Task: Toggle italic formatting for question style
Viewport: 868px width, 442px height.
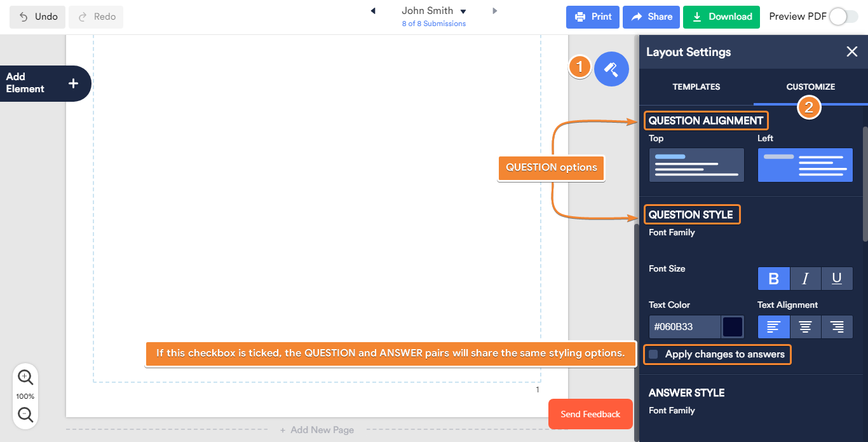Action: pyautogui.click(x=805, y=279)
